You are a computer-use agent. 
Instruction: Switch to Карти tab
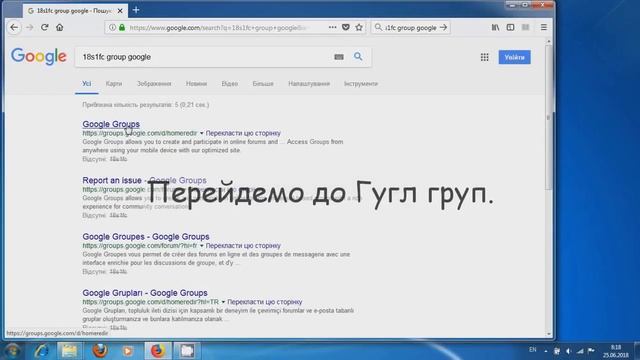[x=114, y=84]
